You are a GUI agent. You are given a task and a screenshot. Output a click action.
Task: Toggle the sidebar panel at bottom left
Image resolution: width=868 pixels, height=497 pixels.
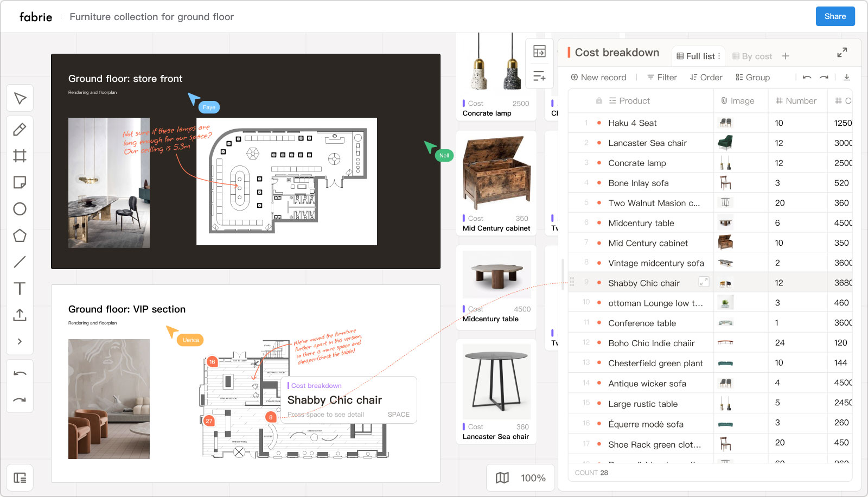20,478
